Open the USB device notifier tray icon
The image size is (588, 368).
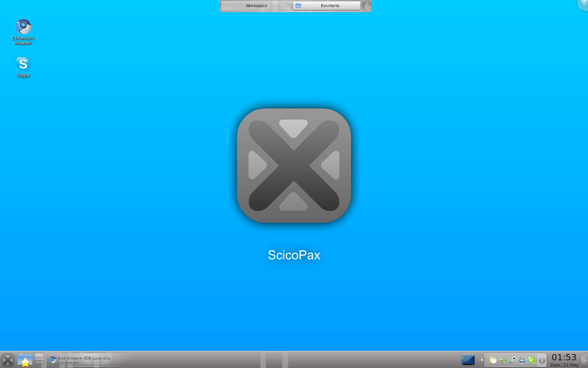pyautogui.click(x=522, y=360)
